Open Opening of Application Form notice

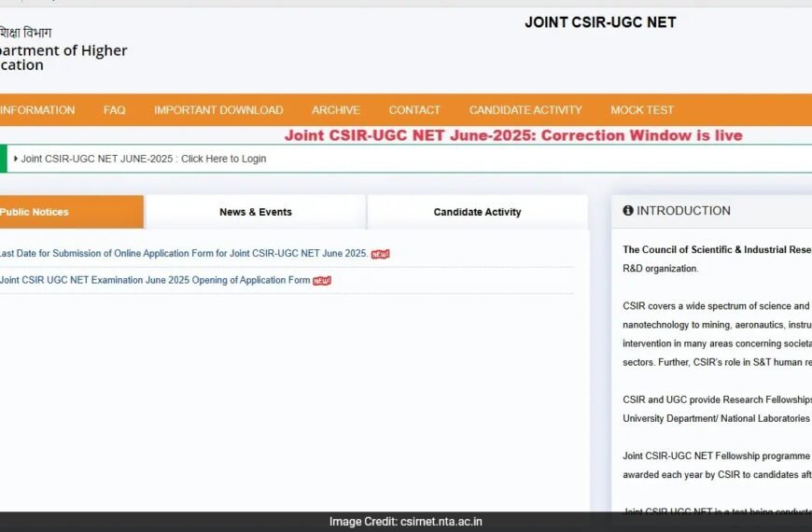[155, 280]
